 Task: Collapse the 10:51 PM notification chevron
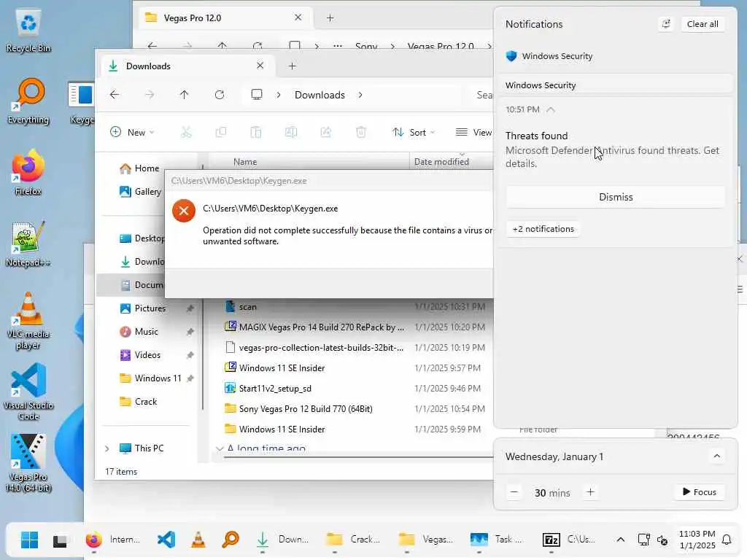point(551,109)
